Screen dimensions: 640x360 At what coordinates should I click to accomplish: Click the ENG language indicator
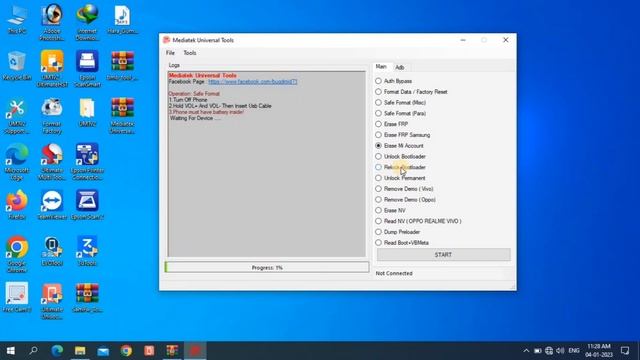point(574,351)
